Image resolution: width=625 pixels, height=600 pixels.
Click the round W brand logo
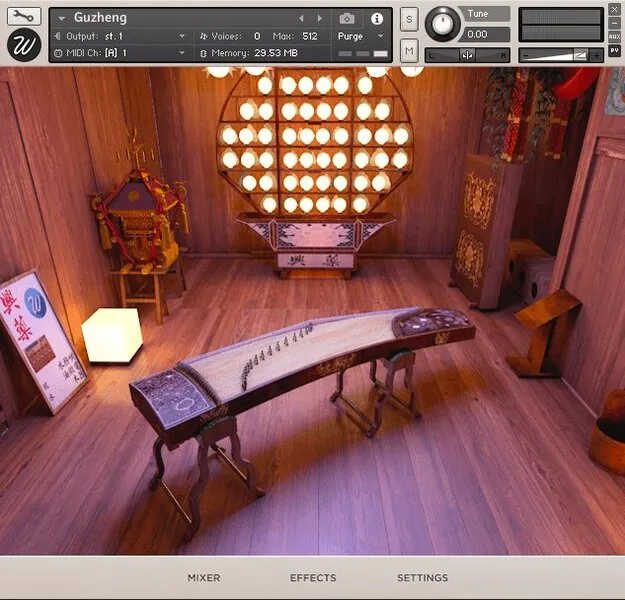click(x=24, y=45)
